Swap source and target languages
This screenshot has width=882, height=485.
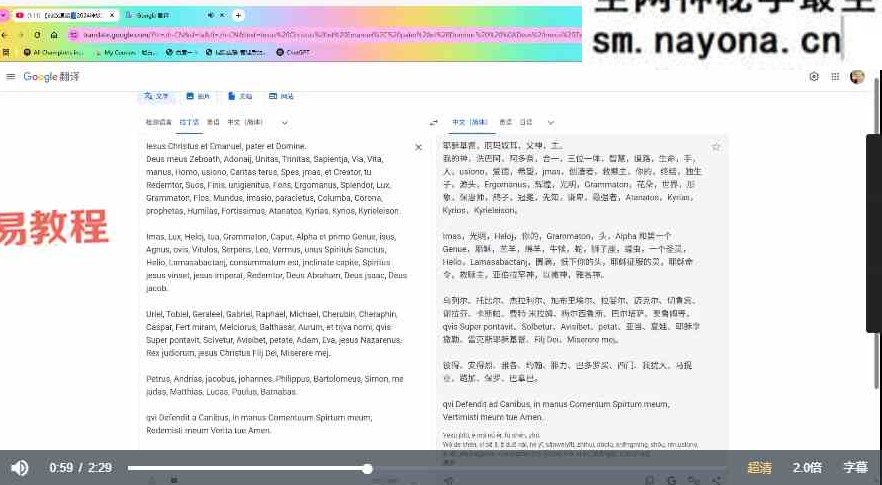434,123
